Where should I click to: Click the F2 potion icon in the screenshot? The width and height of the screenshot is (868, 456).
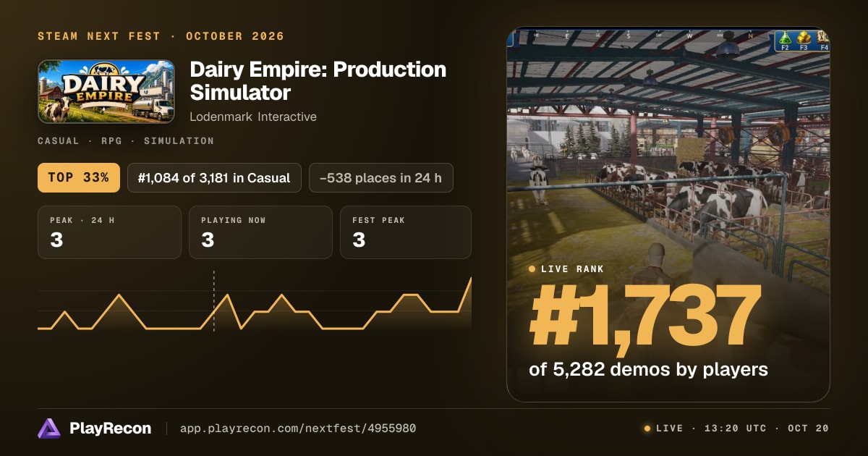click(x=785, y=41)
